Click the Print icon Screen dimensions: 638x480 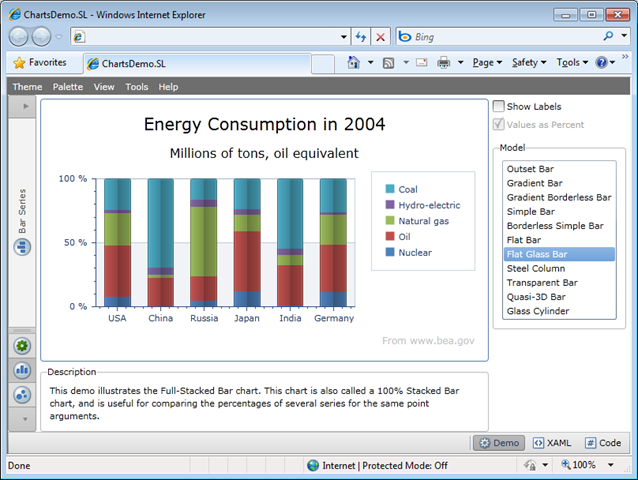[444, 63]
